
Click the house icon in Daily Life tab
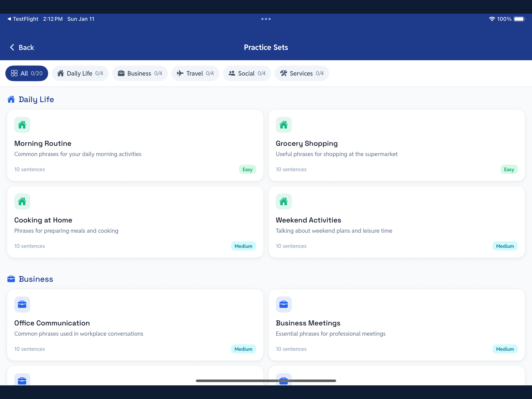point(60,73)
